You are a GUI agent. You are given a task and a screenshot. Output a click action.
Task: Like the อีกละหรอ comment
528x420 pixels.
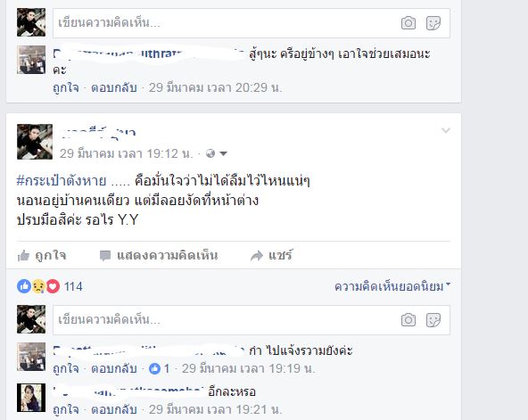pyautogui.click(x=66, y=409)
